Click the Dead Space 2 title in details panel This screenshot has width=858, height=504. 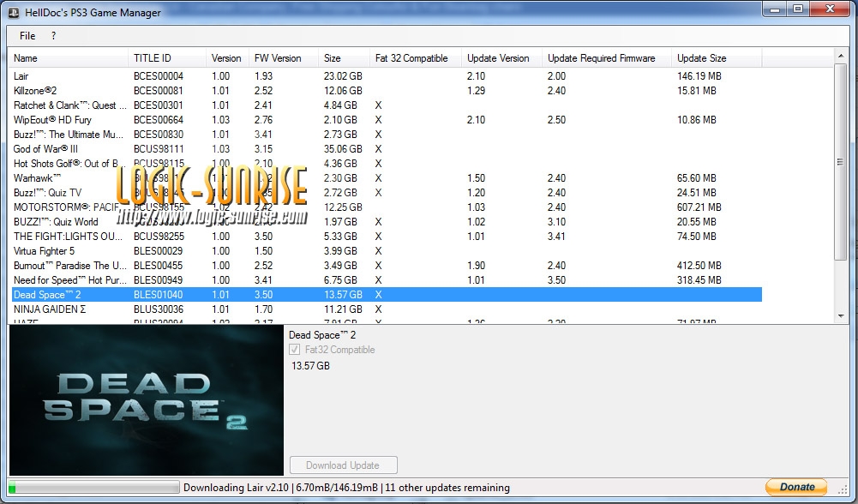(322, 335)
